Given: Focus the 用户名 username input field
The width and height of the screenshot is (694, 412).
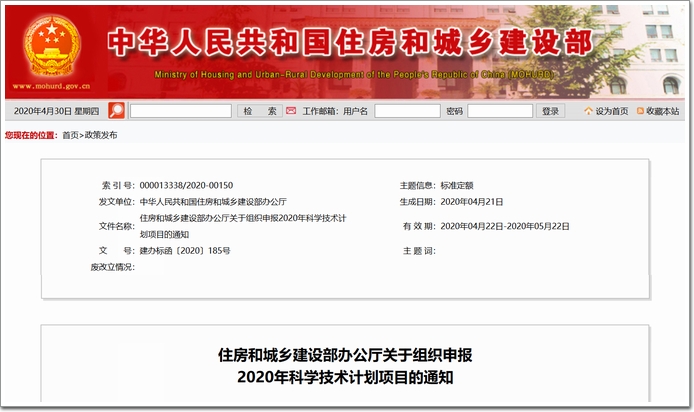Looking at the screenshot, I should tap(407, 111).
